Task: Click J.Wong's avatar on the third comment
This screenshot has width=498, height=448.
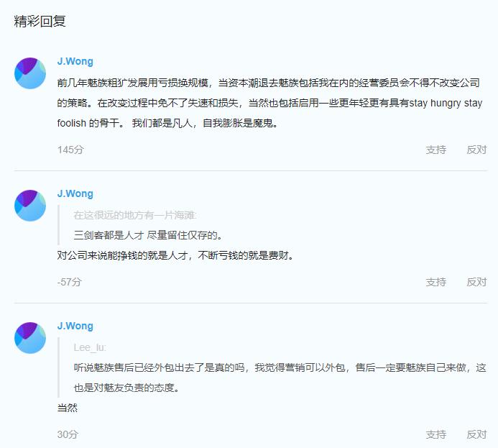Action: (x=30, y=338)
